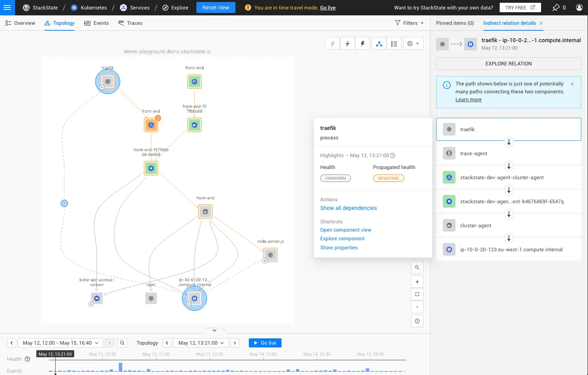
Task: Click Open component view shortcut
Action: (x=345, y=230)
